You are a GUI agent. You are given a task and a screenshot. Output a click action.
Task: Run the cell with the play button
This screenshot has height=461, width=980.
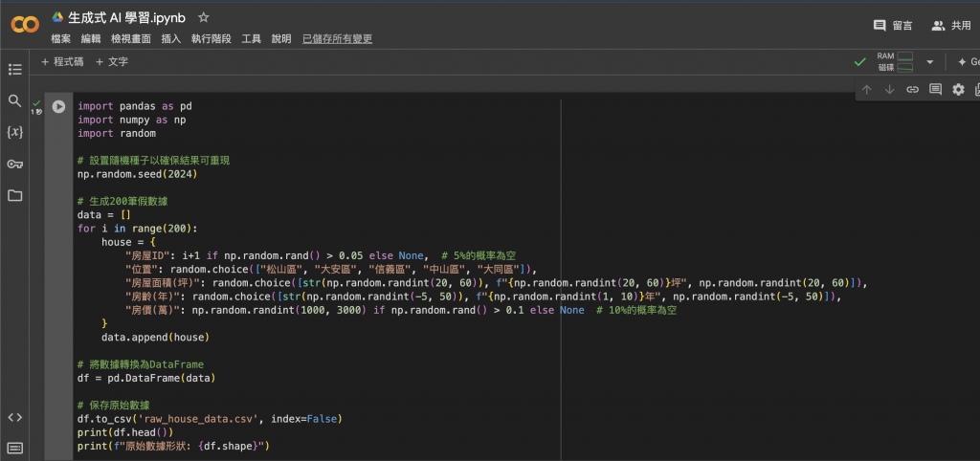(58, 107)
